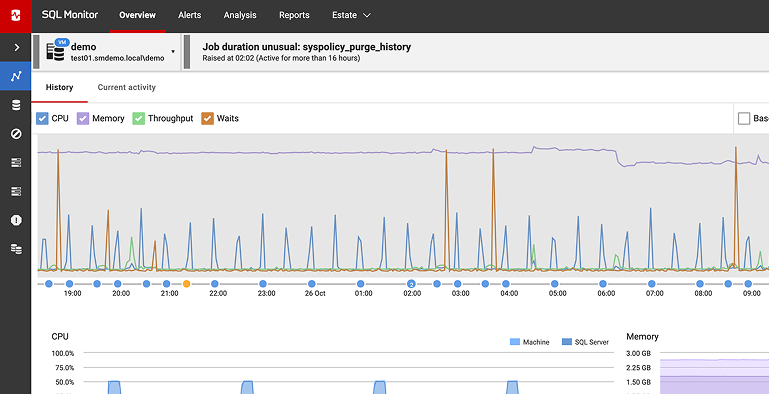
Task: Click the Machine legend color swatch
Action: [x=515, y=342]
